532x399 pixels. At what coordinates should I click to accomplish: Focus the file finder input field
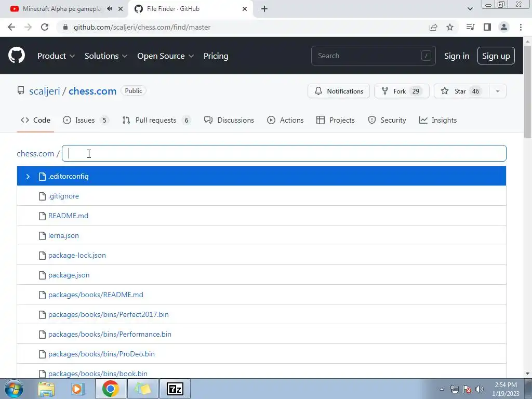pyautogui.click(x=284, y=153)
